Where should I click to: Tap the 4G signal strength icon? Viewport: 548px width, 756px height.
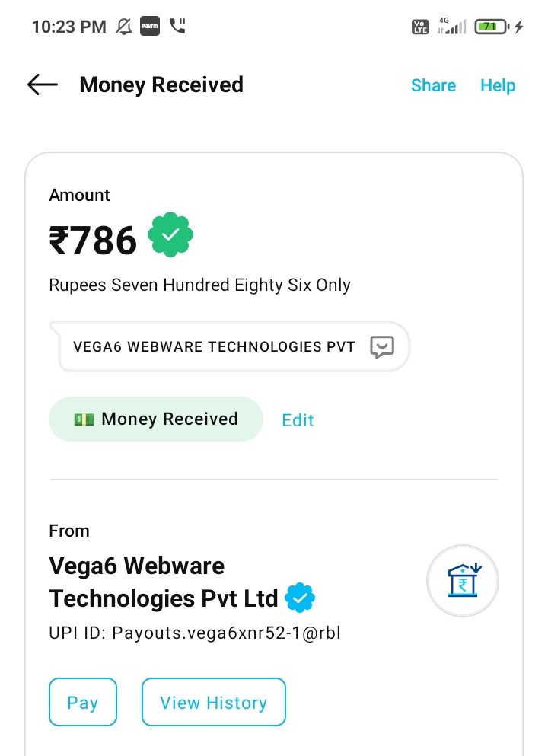452,27
